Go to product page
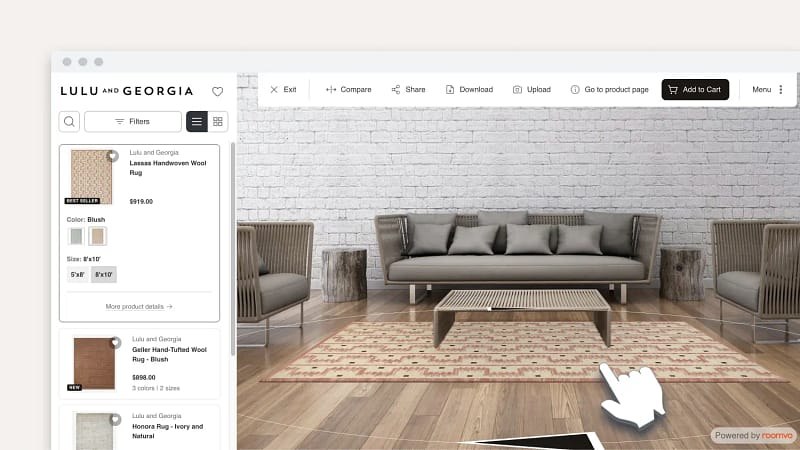The width and height of the screenshot is (800, 450). (610, 89)
